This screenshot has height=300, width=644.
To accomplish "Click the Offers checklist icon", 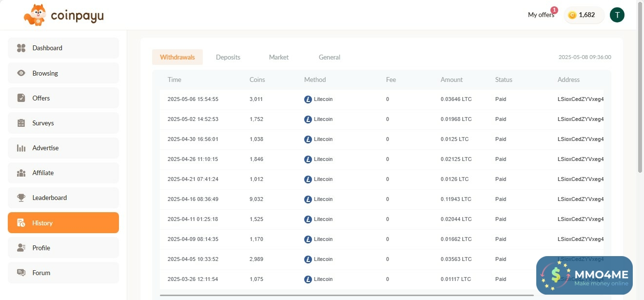I will pos(21,98).
